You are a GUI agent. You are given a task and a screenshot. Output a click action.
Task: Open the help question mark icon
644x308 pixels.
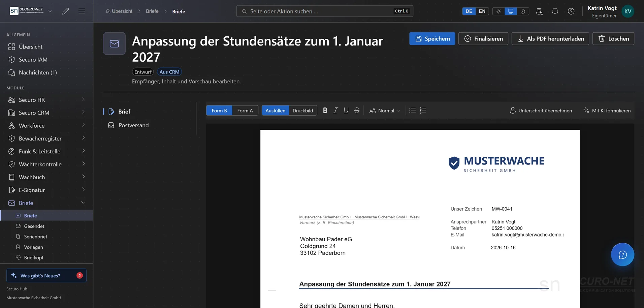(x=571, y=11)
